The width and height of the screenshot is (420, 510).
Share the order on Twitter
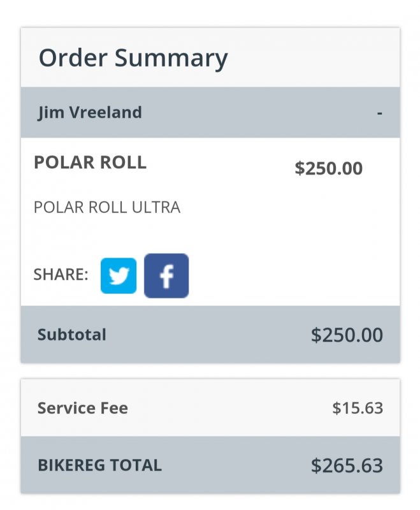(119, 275)
